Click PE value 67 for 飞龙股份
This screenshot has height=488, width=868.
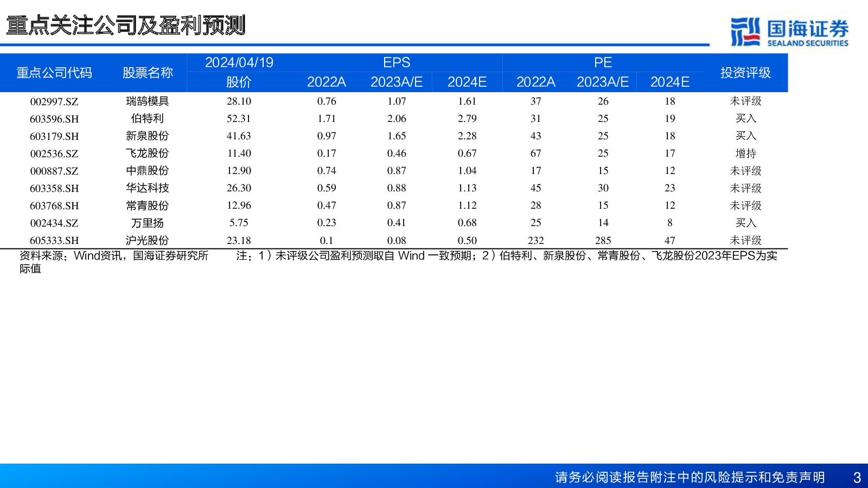point(536,153)
